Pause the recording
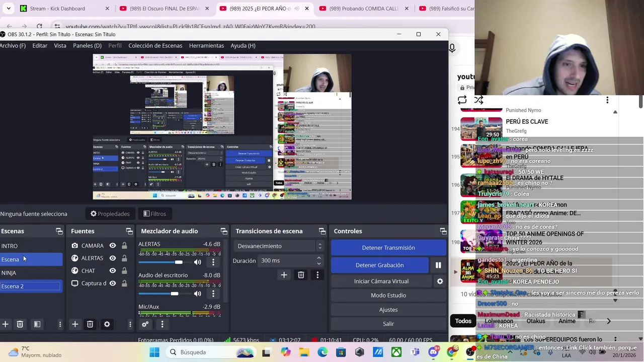644x362 pixels. (438, 265)
